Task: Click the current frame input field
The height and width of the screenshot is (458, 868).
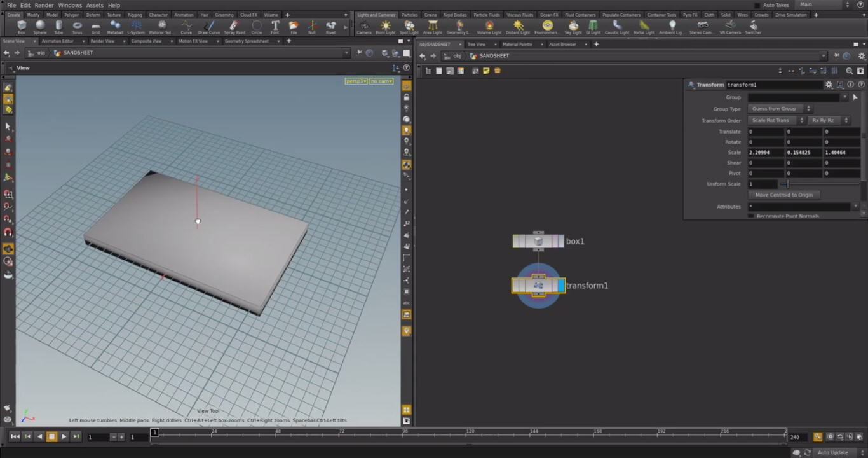Action: pyautogui.click(x=95, y=436)
